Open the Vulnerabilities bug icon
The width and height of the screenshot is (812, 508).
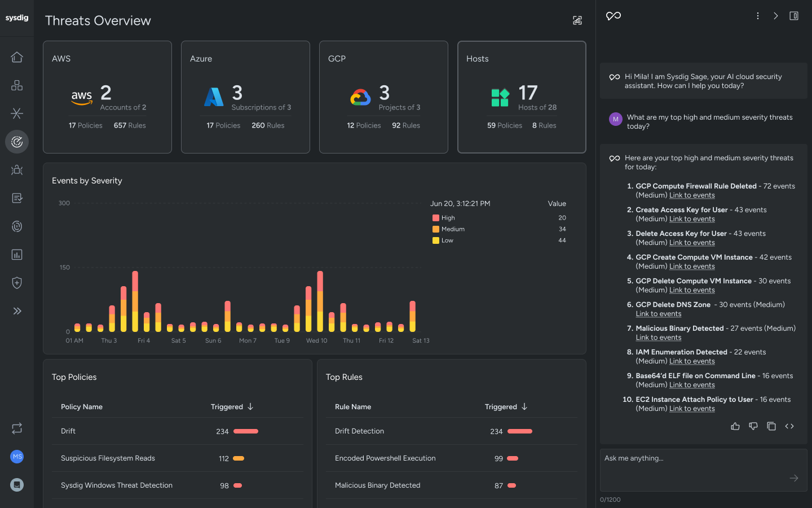click(x=17, y=170)
